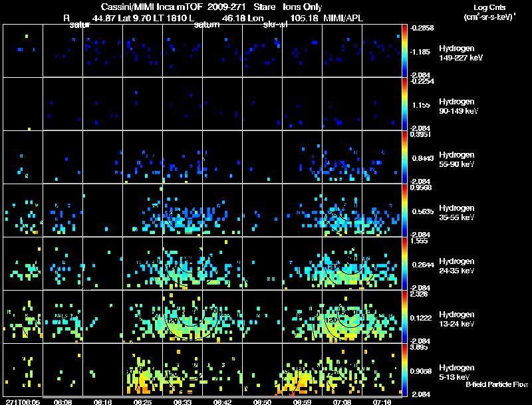The image size is (532, 405).
Task: Click the color bar beside Hydrogen 24-35 keV
Action: 404,263
